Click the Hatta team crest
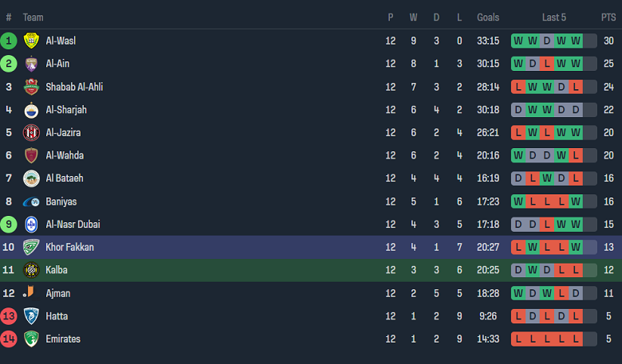Screen dimensions: 622x364 point(31,316)
